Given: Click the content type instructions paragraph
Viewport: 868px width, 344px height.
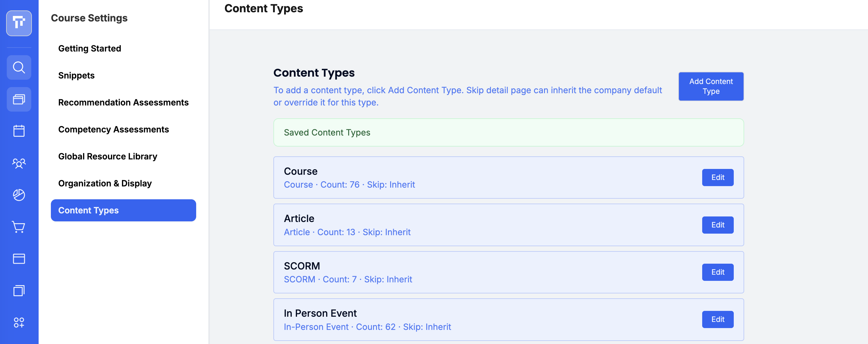Looking at the screenshot, I should click(x=468, y=96).
